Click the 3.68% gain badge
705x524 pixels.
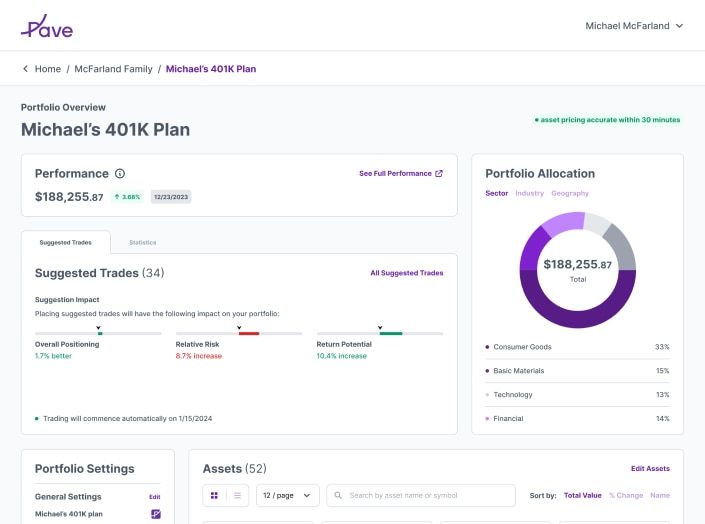(x=127, y=197)
